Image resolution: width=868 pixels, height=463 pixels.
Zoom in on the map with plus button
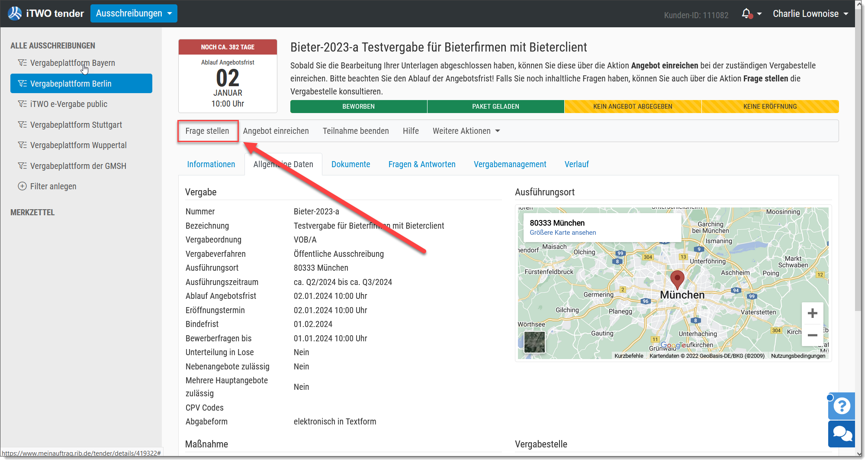(x=812, y=313)
